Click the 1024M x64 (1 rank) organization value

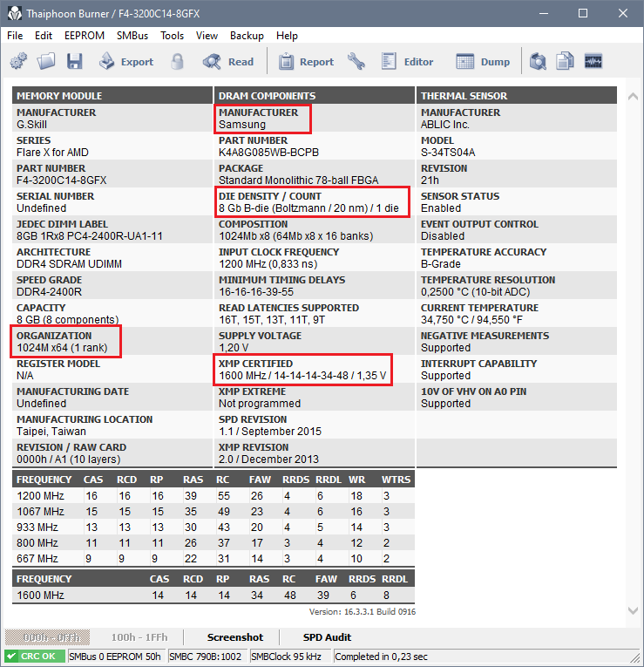pyautogui.click(x=62, y=348)
